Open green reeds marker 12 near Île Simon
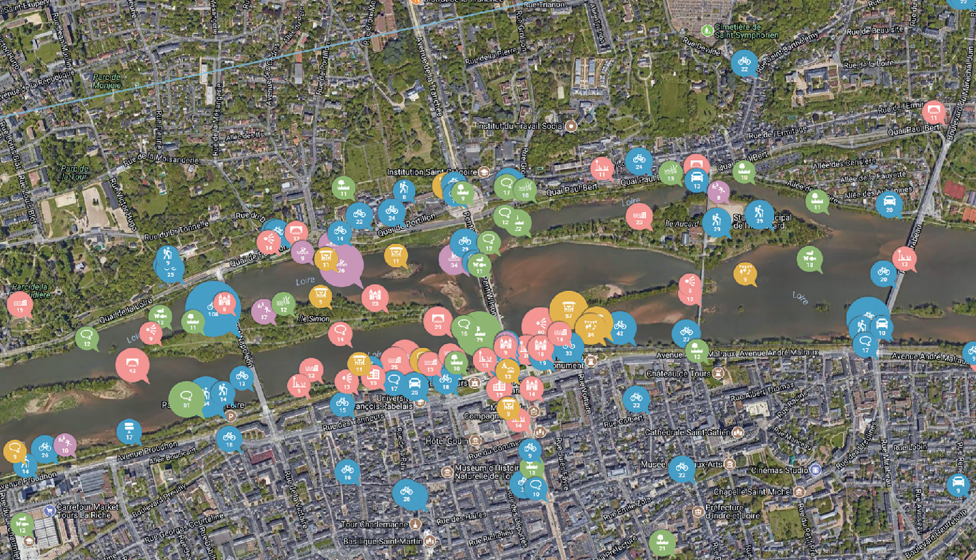976x560 pixels. 284,304
